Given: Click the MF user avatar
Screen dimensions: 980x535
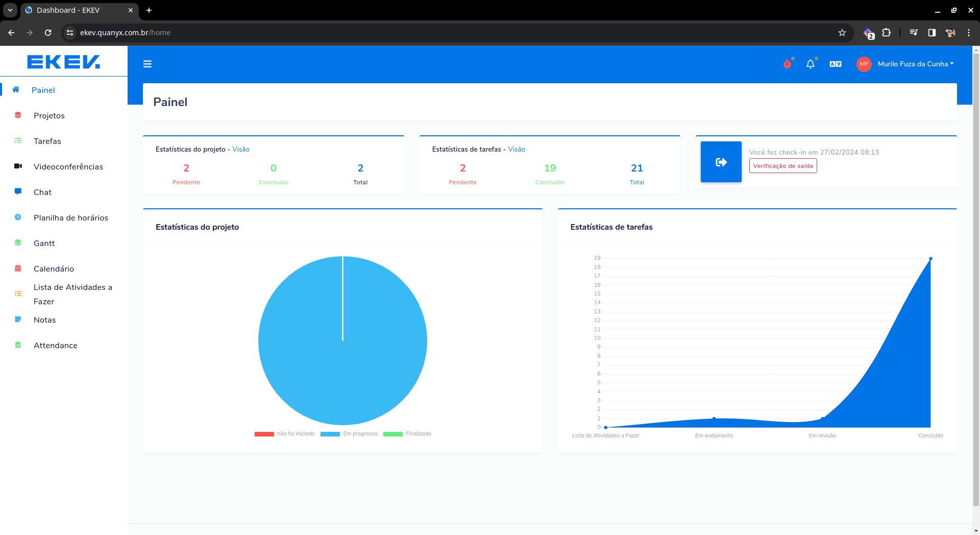Looking at the screenshot, I should (864, 64).
